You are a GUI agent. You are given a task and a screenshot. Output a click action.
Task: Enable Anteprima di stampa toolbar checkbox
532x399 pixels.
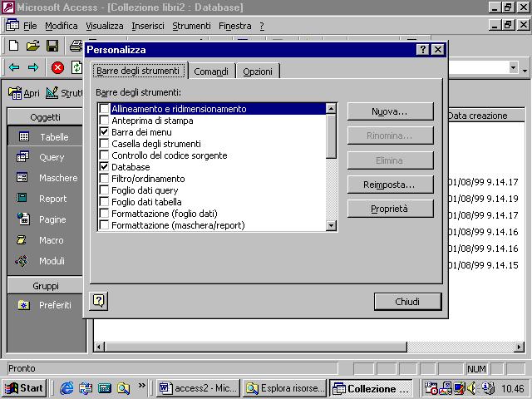tap(105, 120)
